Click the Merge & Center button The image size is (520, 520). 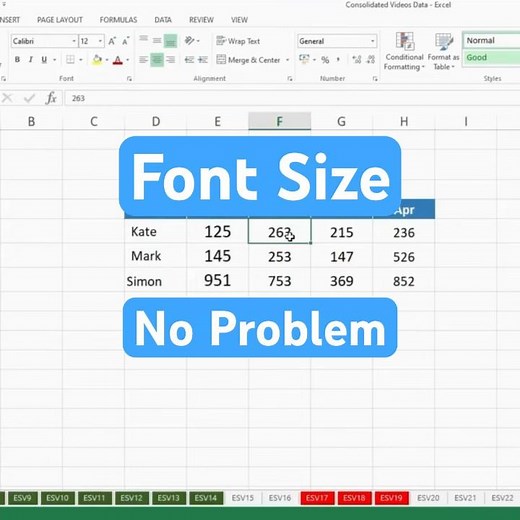248,60
